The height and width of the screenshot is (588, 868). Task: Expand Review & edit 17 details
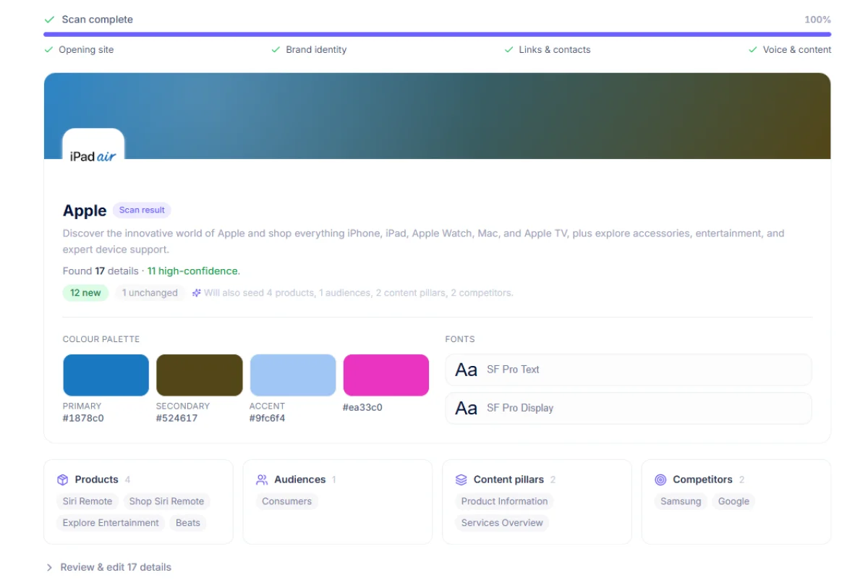[109, 567]
